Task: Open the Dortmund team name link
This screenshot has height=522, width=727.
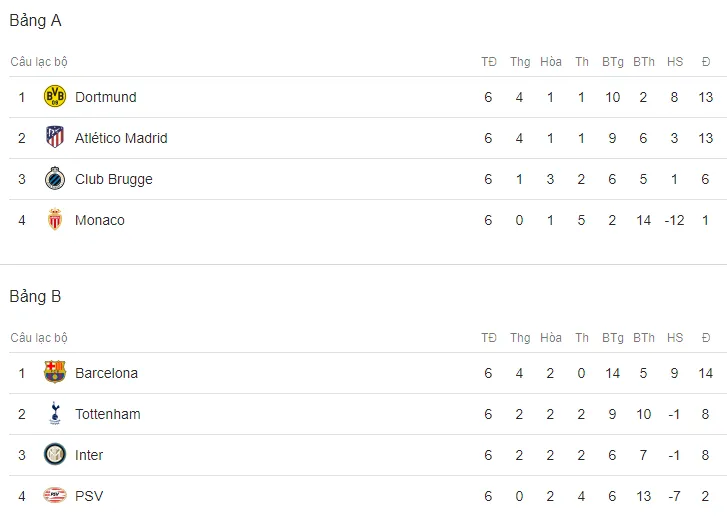Action: pos(106,97)
